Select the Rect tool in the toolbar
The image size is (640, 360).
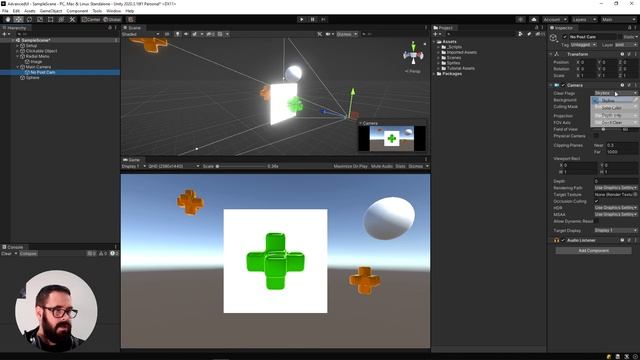point(51,19)
